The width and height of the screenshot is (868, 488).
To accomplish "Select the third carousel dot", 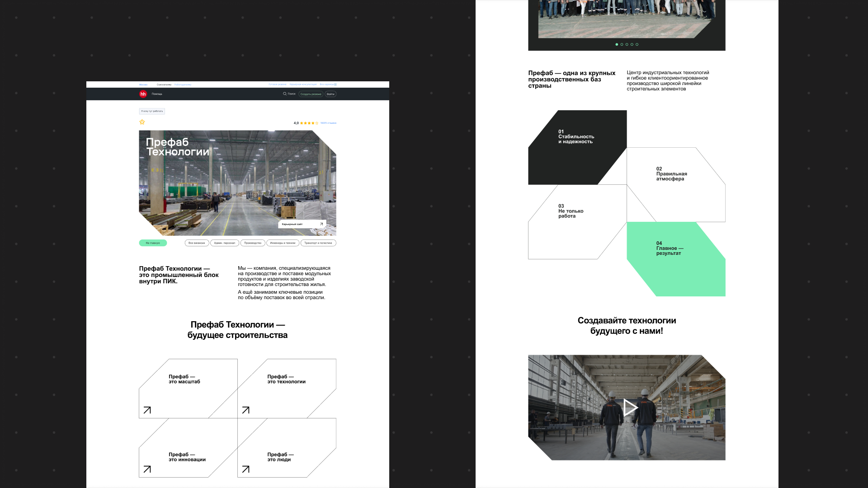I will coord(627,44).
